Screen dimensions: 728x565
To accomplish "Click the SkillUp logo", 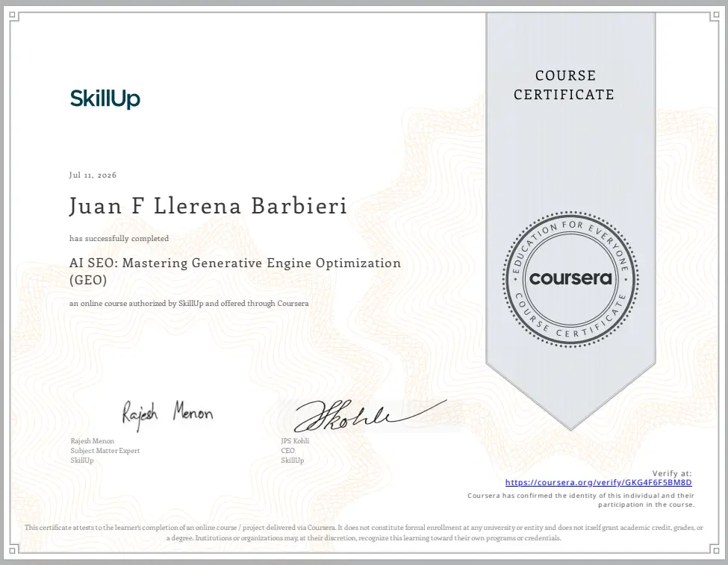I will point(105,99).
